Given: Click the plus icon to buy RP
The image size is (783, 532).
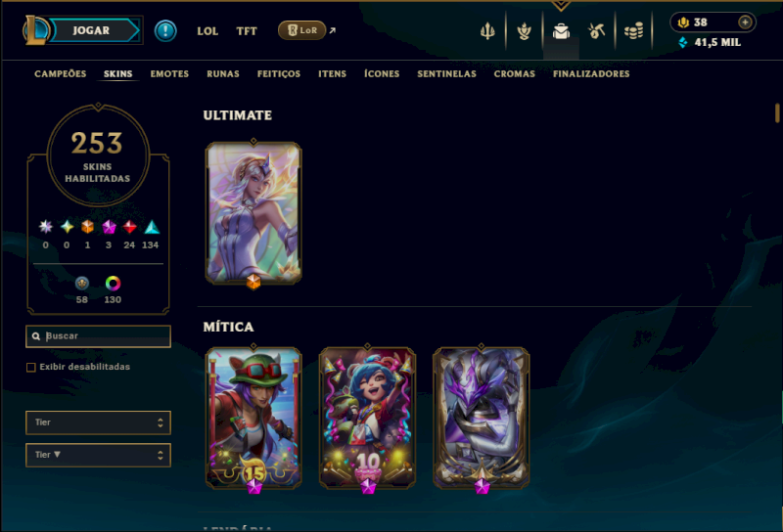Looking at the screenshot, I should [745, 22].
